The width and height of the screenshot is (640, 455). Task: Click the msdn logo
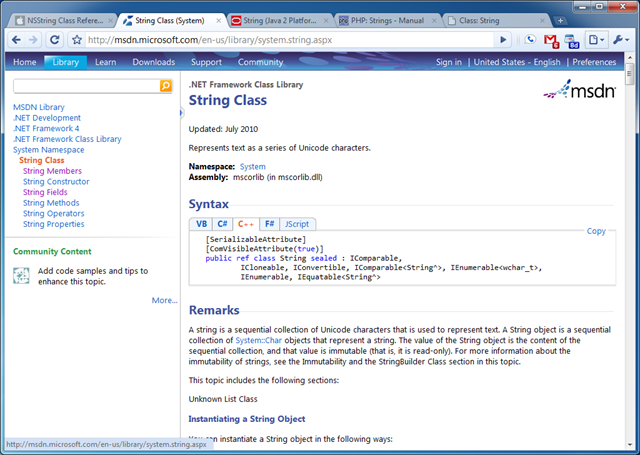coord(579,90)
